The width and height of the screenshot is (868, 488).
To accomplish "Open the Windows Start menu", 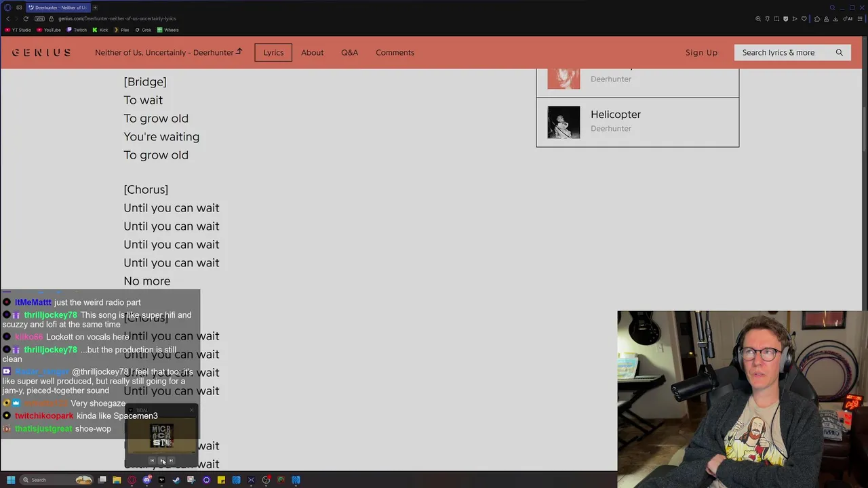I will [x=11, y=480].
